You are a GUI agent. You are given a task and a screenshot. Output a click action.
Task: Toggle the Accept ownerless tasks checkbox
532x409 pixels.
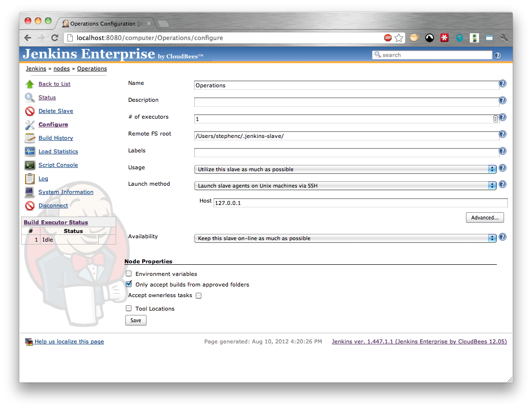tap(199, 296)
